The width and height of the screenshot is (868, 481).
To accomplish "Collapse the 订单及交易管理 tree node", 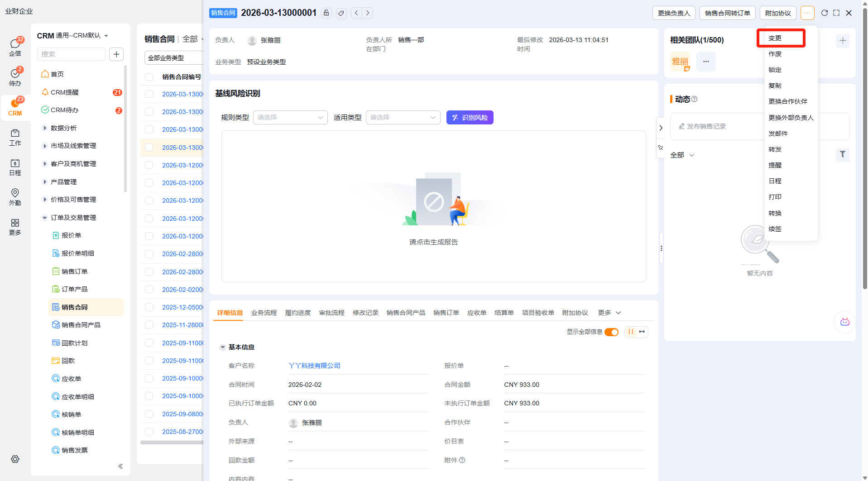I will (x=45, y=218).
